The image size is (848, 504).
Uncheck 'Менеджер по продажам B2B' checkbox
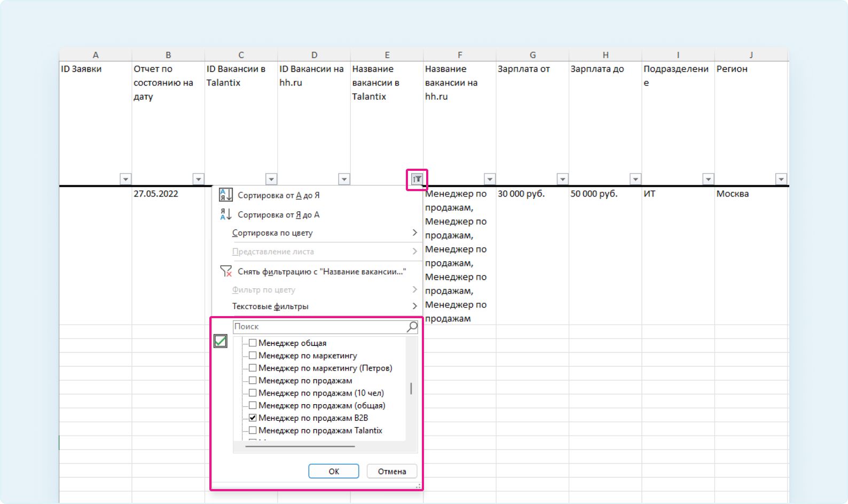pyautogui.click(x=253, y=418)
